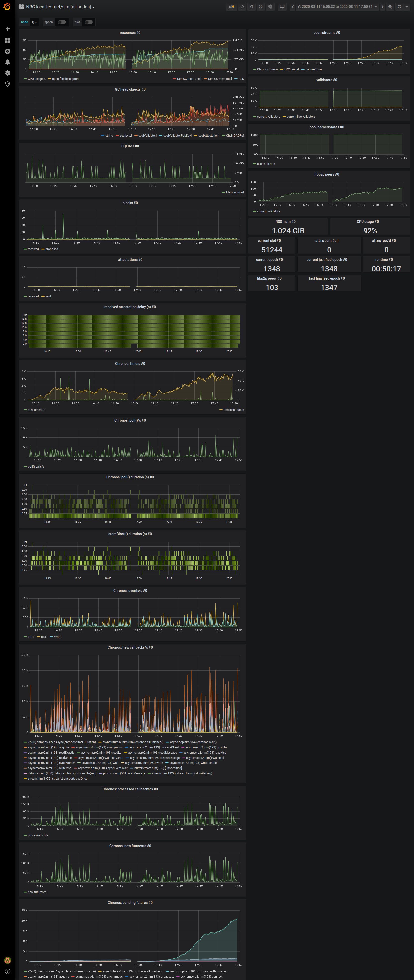The width and height of the screenshot is (414, 980).
Task: Open the time range picker dropdown
Action: pos(337,7)
